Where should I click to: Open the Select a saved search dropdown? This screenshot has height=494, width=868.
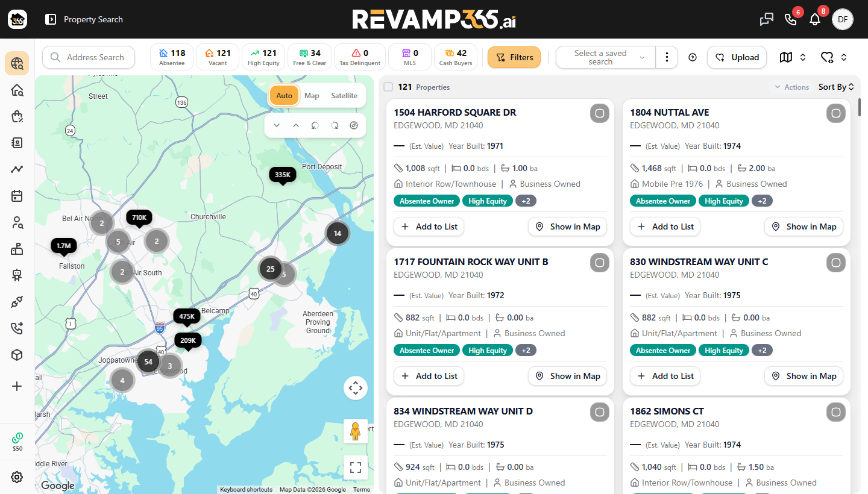click(606, 57)
